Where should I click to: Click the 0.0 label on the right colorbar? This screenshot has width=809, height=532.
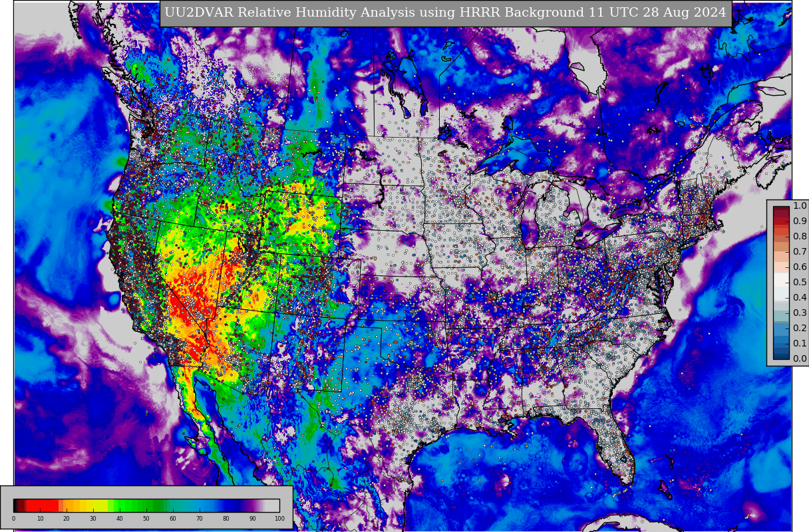(800, 358)
